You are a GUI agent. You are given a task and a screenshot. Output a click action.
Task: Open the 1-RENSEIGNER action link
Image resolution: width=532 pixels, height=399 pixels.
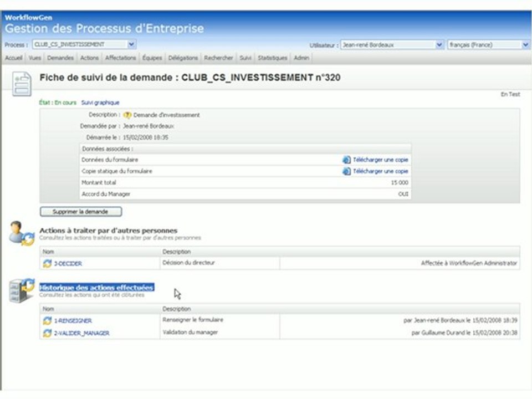pos(73,321)
